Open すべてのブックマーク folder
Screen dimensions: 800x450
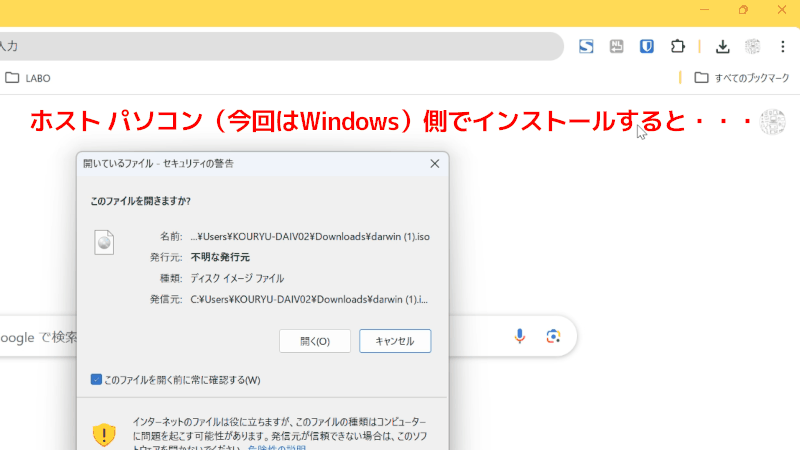click(x=742, y=78)
